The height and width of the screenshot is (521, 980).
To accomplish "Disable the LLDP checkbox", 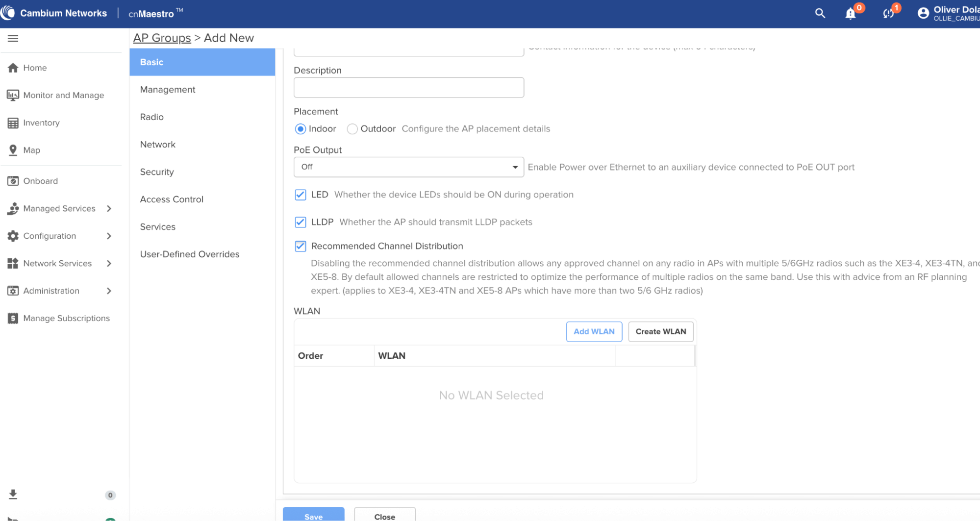I will coord(301,222).
